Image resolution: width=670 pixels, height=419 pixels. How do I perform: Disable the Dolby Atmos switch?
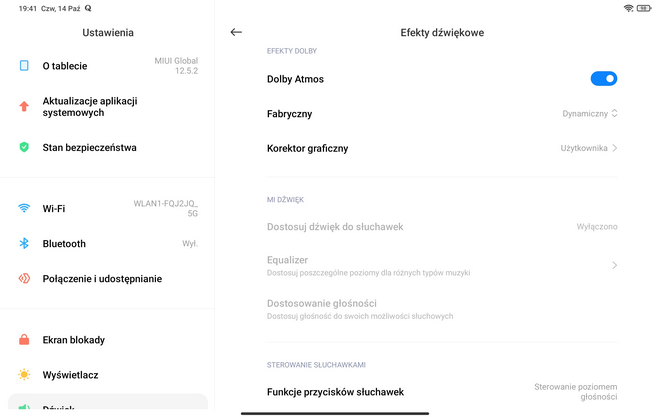pyautogui.click(x=604, y=79)
